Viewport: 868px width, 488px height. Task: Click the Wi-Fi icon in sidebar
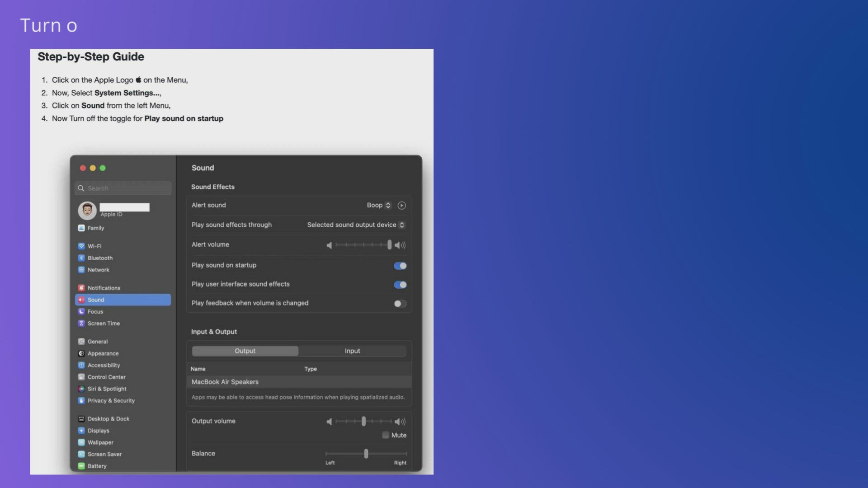[x=81, y=246]
